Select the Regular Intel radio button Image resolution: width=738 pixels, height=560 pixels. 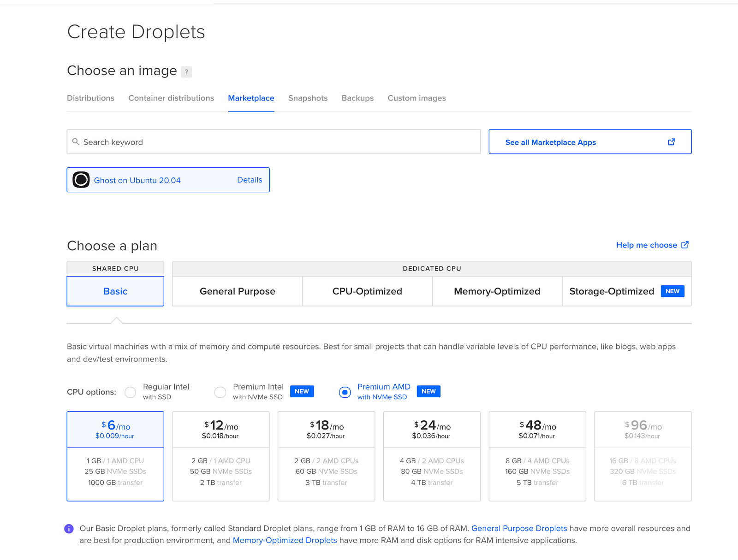tap(131, 392)
